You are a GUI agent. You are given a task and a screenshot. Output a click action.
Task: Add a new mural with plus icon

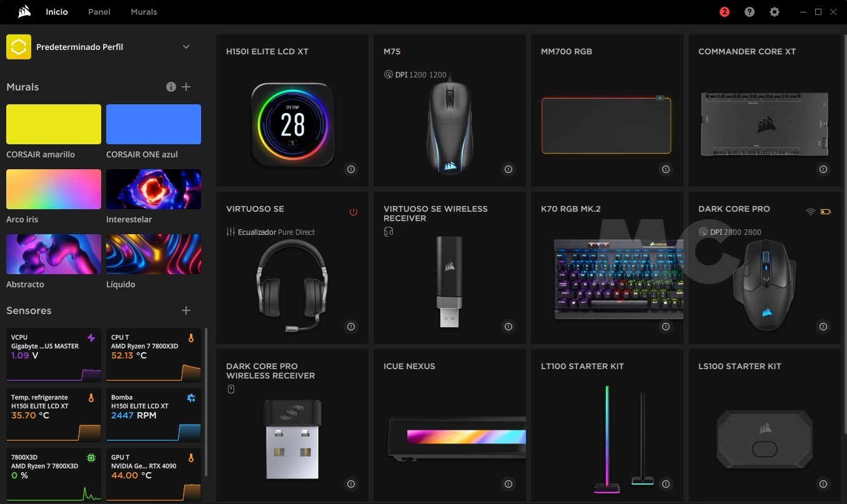point(186,87)
